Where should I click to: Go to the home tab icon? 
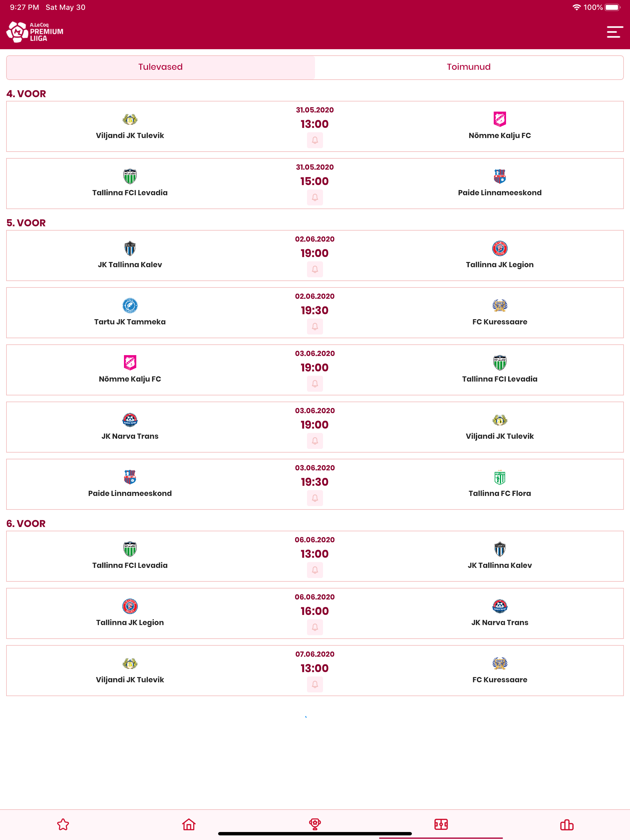point(189,824)
